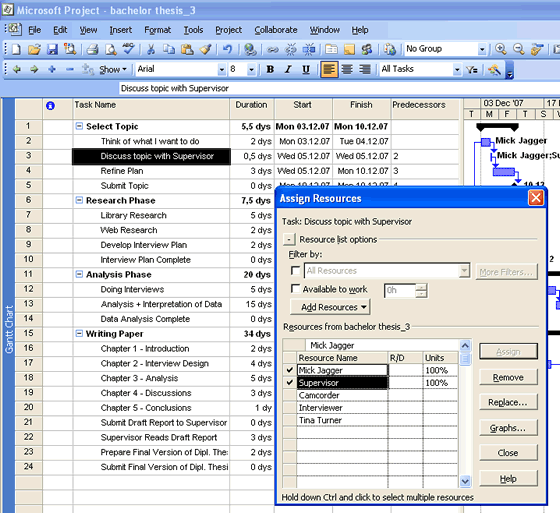The image size is (560, 513).
Task: Toggle Italic formatting
Action: click(288, 69)
